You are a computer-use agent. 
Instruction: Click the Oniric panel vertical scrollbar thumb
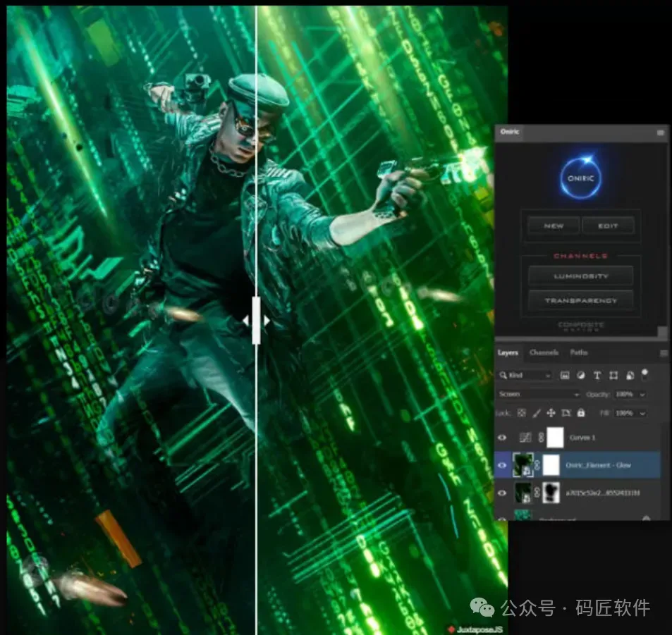pos(662,332)
